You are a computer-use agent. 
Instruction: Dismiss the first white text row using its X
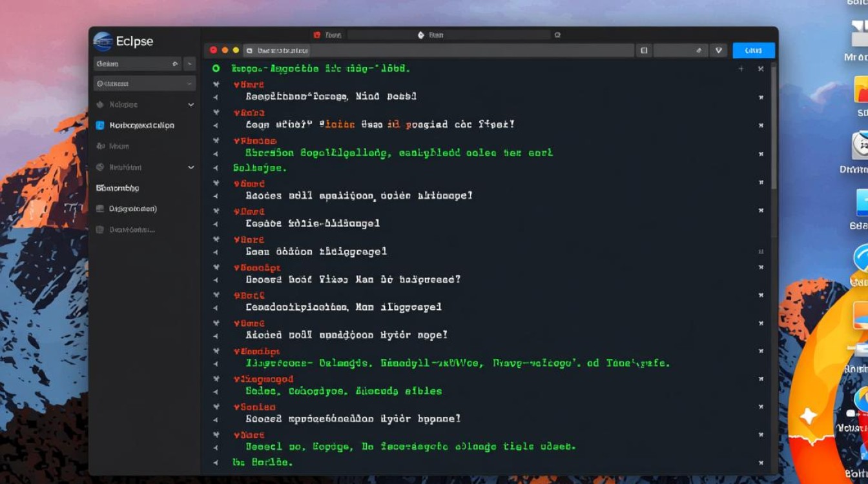(761, 97)
